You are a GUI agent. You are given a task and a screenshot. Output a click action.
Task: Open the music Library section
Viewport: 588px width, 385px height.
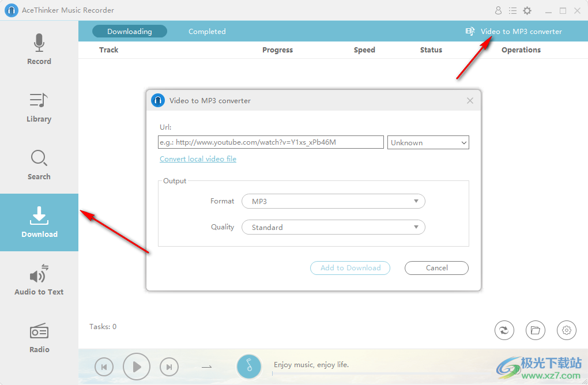(39, 107)
